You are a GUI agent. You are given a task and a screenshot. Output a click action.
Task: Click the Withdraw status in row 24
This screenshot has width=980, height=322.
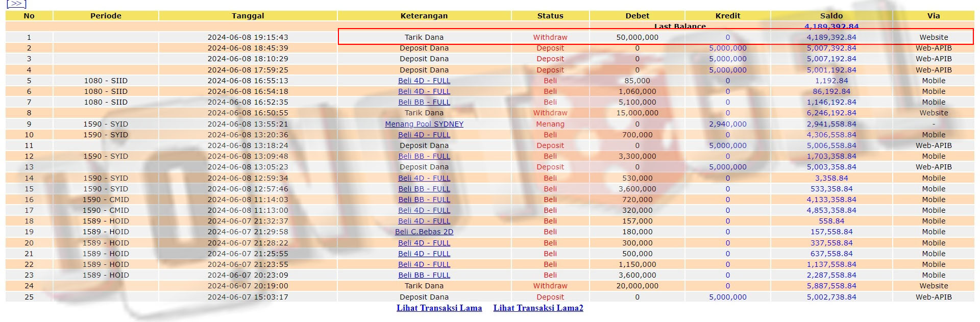(550, 286)
